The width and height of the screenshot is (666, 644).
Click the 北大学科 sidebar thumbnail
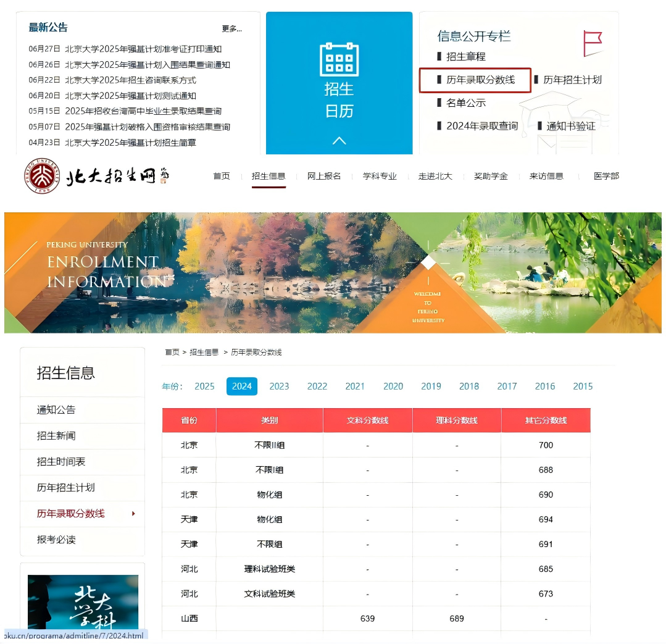point(83,602)
